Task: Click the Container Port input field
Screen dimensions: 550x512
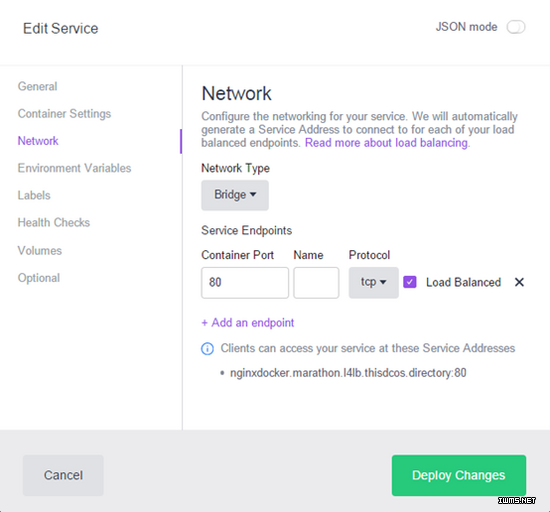Action: pyautogui.click(x=245, y=283)
